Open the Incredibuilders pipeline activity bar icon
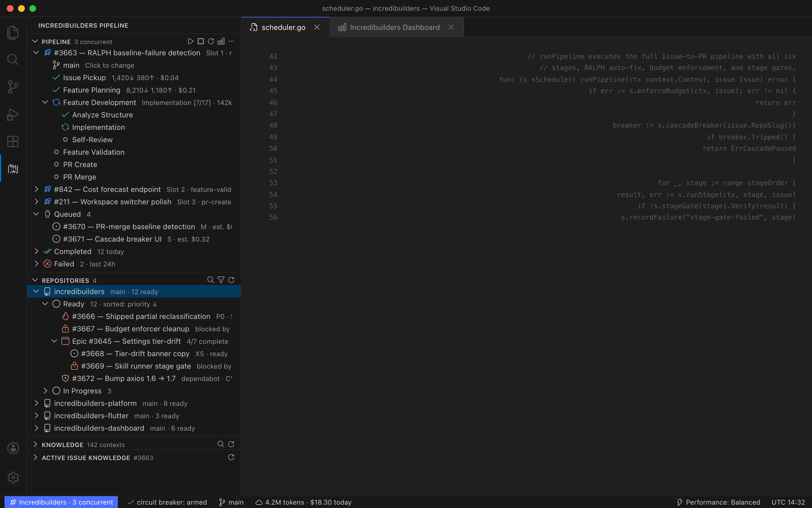This screenshot has height=508, width=812. 13,168
